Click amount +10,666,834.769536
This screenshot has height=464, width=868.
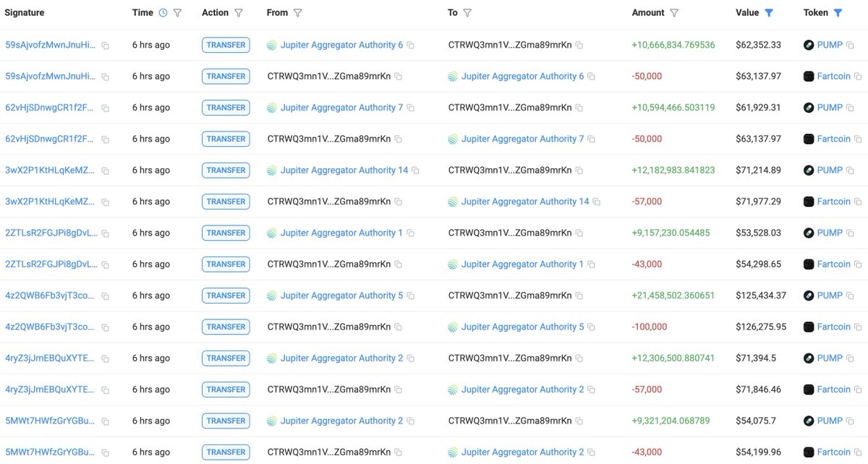[673, 45]
